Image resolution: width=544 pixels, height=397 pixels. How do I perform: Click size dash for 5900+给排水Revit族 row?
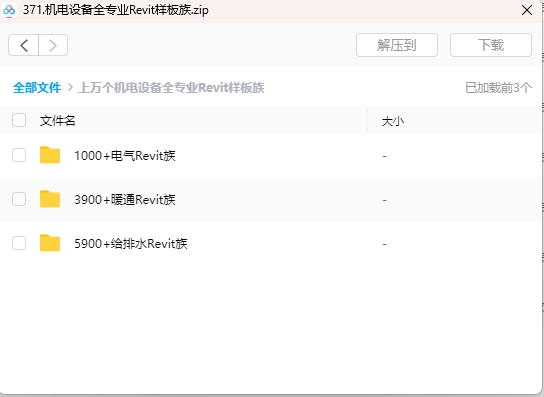[384, 244]
